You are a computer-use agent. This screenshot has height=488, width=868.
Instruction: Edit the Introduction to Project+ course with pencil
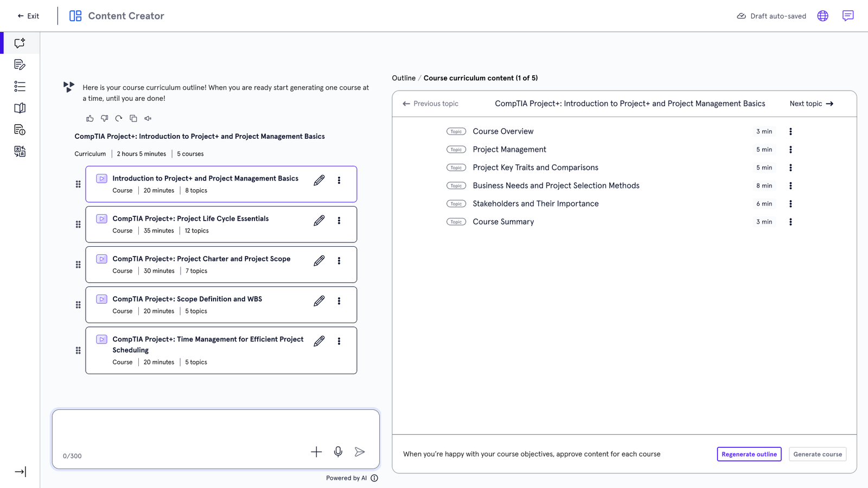coord(319,181)
